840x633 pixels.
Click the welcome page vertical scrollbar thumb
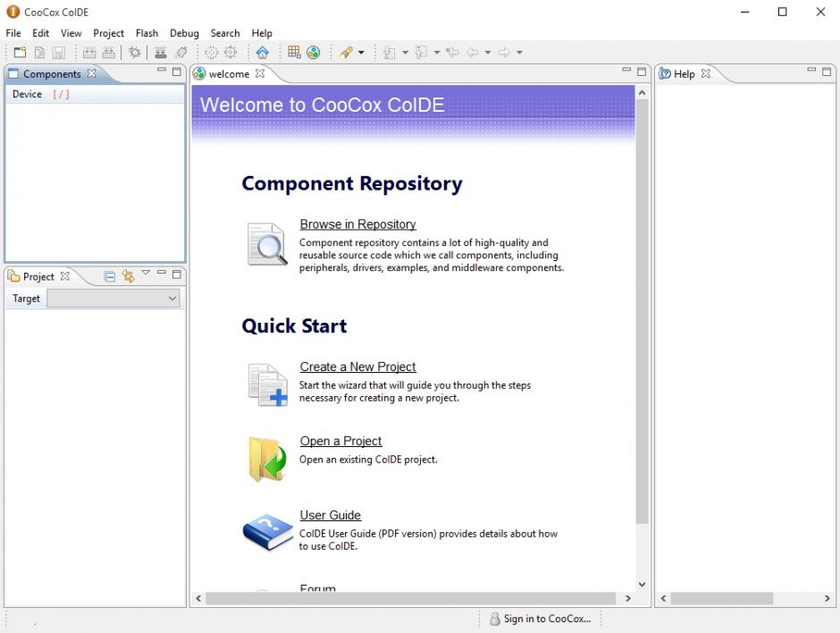[642, 311]
